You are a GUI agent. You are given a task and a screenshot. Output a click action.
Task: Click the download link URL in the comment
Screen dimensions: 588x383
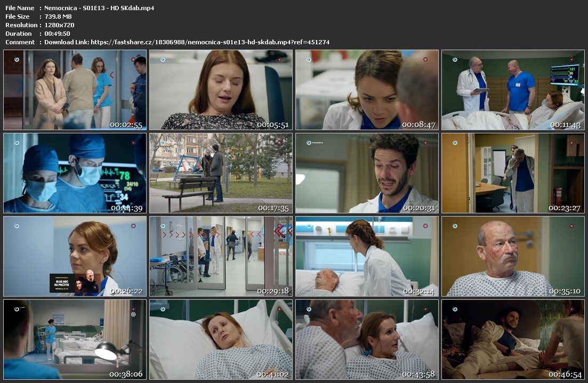(210, 42)
